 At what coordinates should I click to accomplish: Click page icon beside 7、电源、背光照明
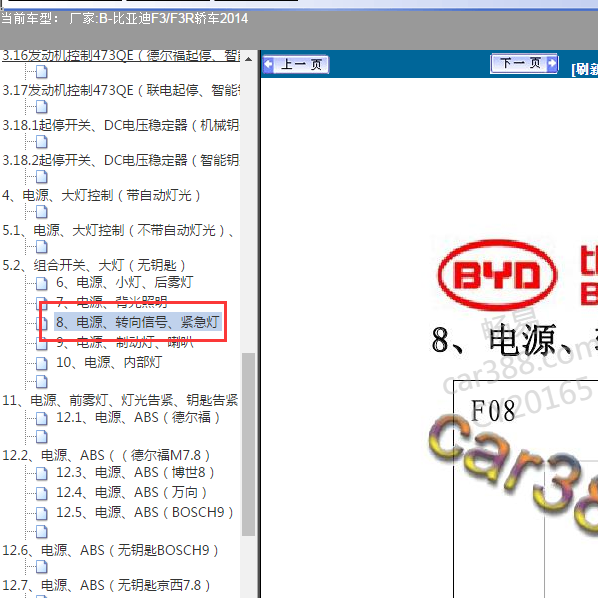coord(42,303)
